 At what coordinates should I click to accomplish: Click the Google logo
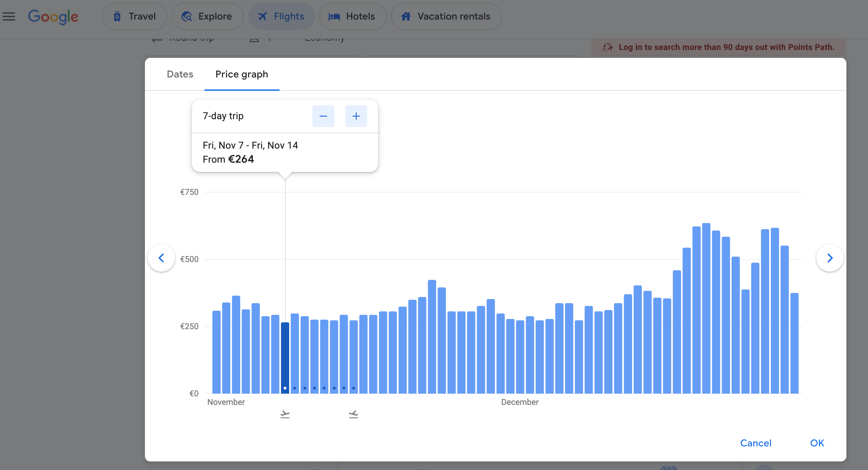click(53, 17)
